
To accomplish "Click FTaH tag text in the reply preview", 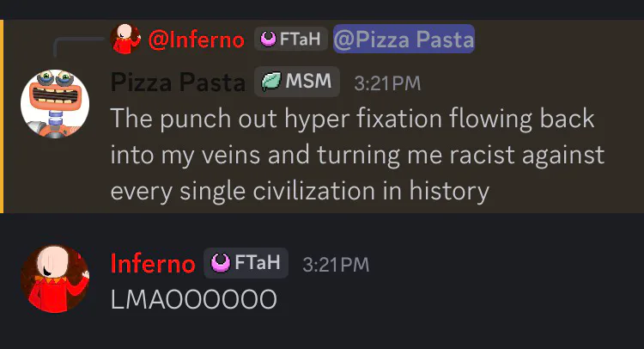I will tap(300, 40).
